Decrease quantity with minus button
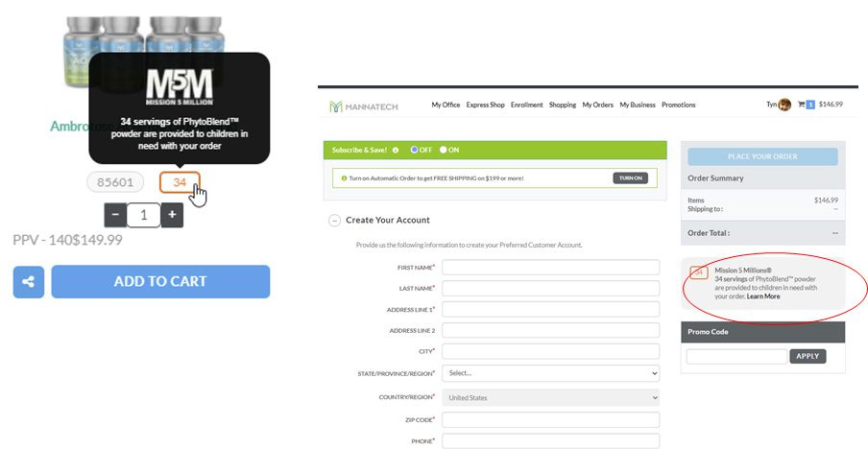 click(115, 215)
